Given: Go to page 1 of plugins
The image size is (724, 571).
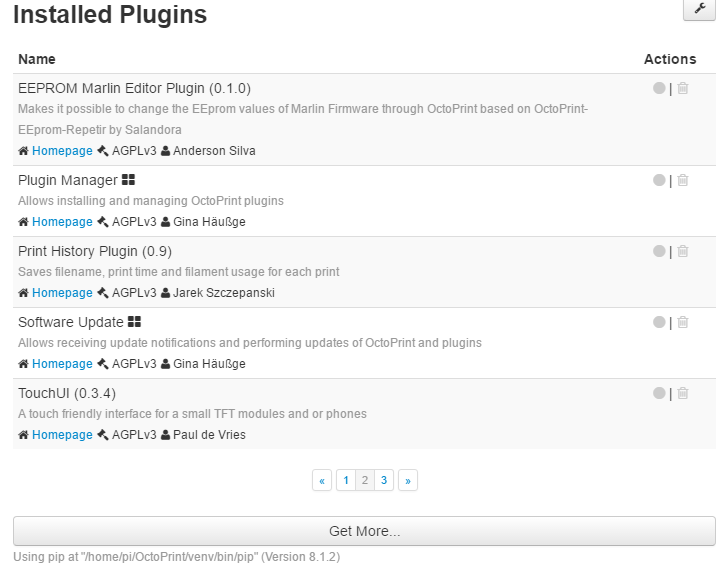Looking at the screenshot, I should (x=346, y=481).
